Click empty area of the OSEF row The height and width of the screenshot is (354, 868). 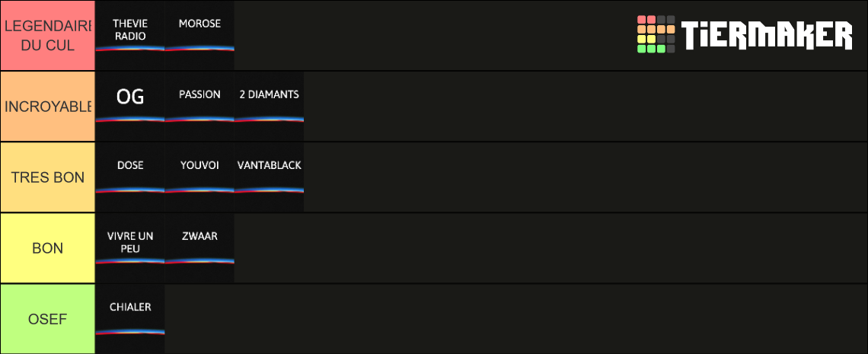pyautogui.click(x=516, y=318)
